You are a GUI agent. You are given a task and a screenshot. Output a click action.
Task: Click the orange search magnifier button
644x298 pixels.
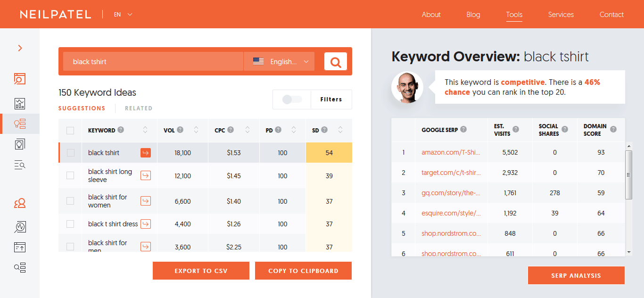pyautogui.click(x=336, y=62)
